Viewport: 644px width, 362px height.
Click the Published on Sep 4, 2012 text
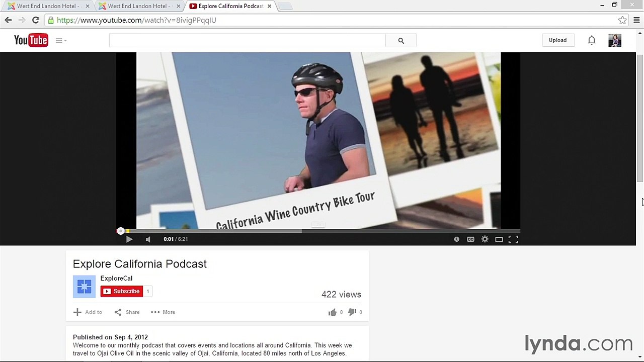[110, 337]
